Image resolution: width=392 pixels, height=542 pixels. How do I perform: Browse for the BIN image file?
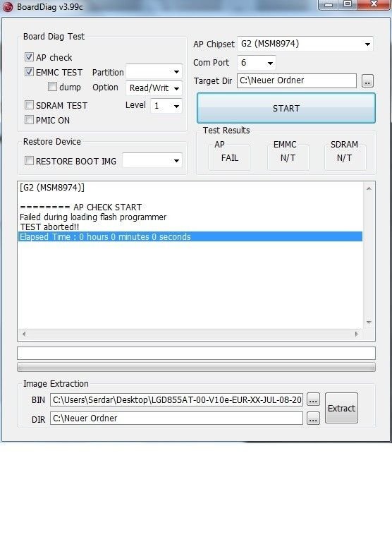[x=313, y=400]
